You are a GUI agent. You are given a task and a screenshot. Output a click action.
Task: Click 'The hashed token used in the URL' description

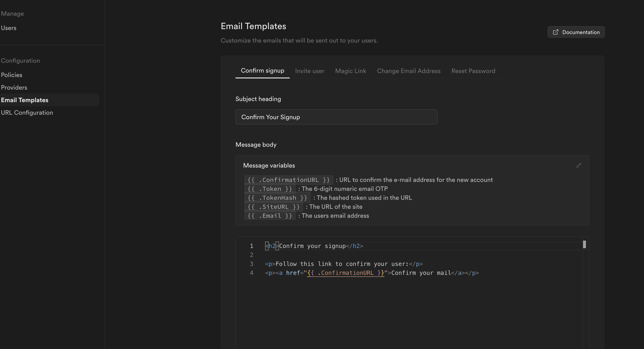coord(364,198)
